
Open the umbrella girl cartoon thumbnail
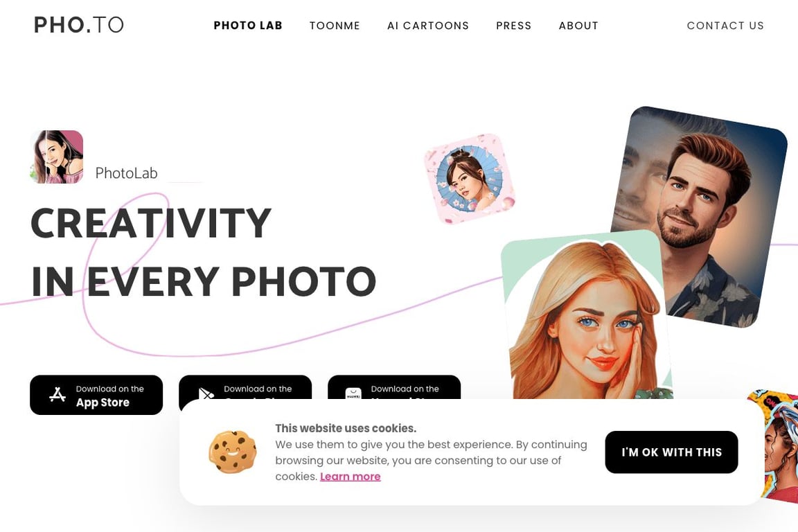(470, 178)
